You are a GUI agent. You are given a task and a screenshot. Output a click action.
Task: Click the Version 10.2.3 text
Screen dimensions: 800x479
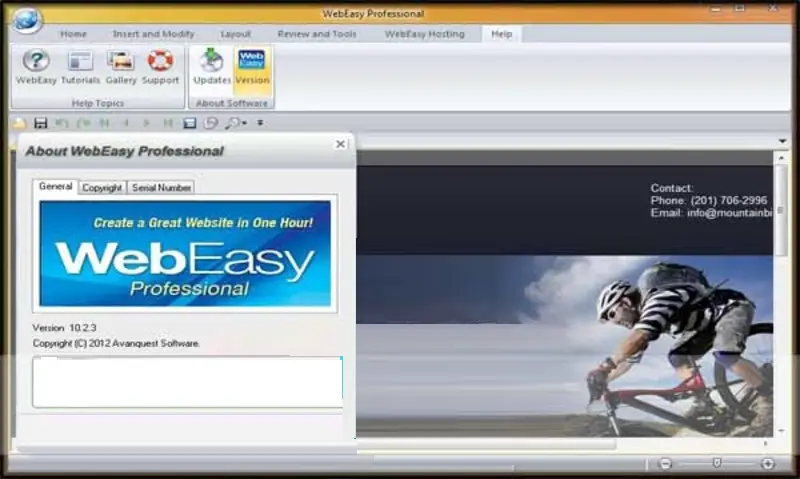(x=64, y=328)
